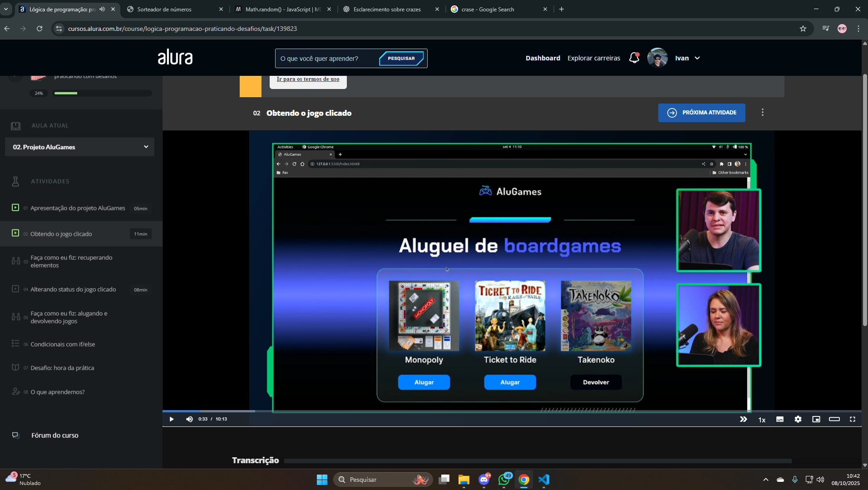
Task: Enter fullscreen video mode
Action: pyautogui.click(x=853, y=419)
